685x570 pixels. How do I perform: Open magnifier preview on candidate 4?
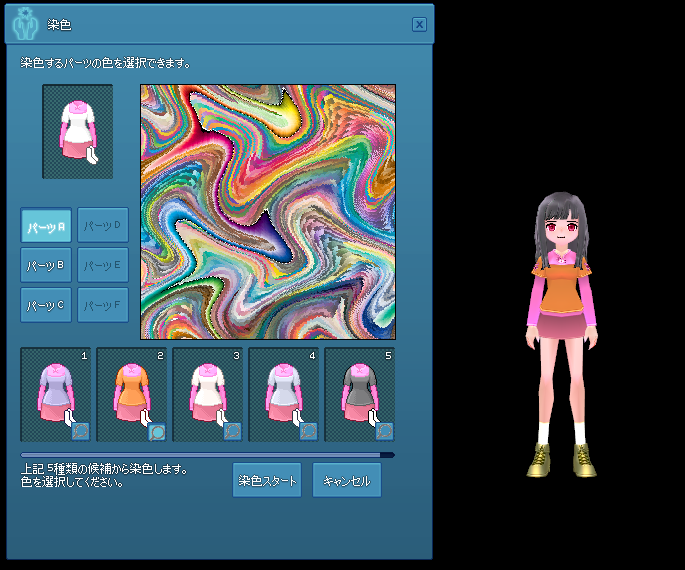click(x=309, y=432)
